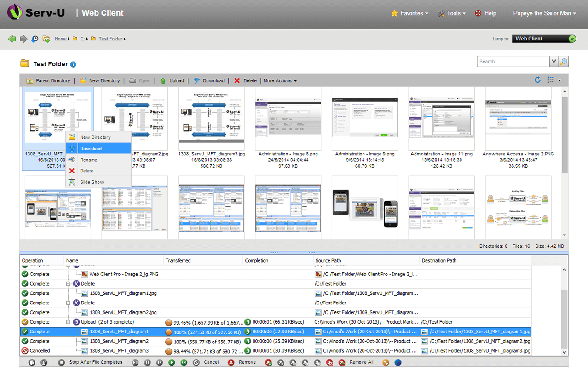This screenshot has height=372, width=588.
Task: Collapse the Upload (2 of 3 complete) tree node
Action: pyautogui.click(x=69, y=322)
